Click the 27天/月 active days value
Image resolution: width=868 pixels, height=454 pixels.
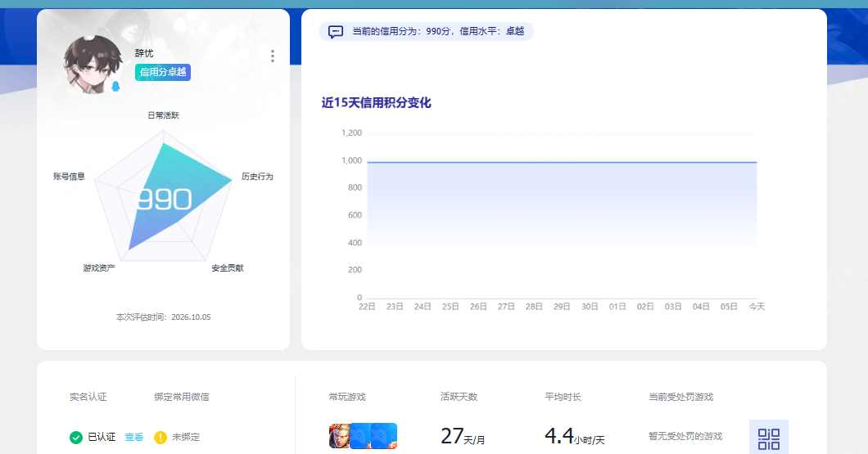coord(463,436)
